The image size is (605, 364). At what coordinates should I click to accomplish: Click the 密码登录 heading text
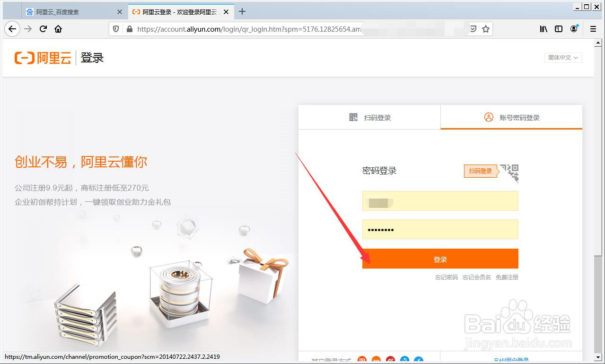(x=379, y=171)
